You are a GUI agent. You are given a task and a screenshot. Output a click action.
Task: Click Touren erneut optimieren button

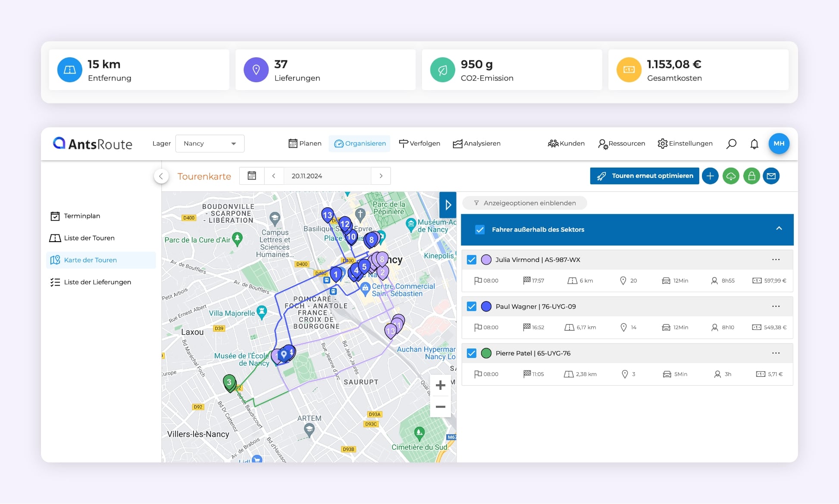coord(644,176)
